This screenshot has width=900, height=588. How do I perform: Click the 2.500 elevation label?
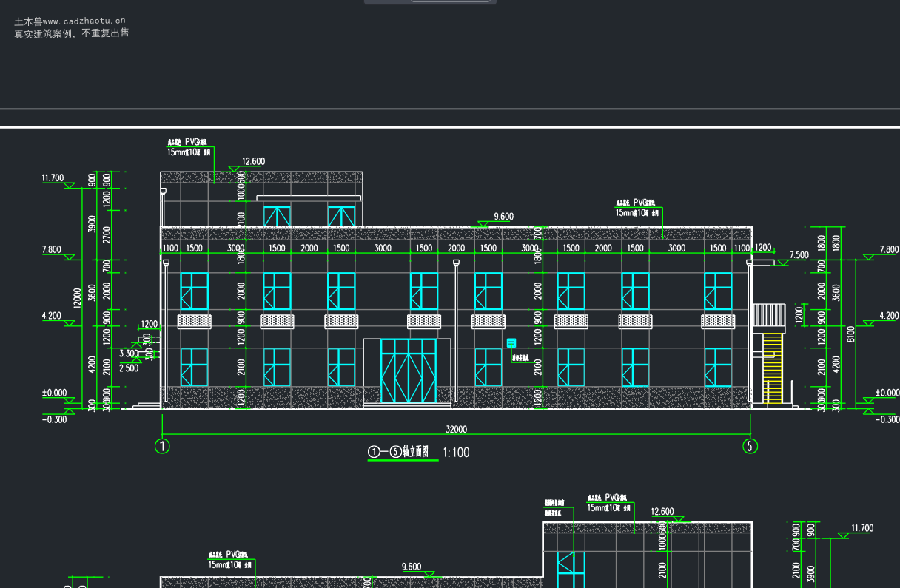coord(129,368)
